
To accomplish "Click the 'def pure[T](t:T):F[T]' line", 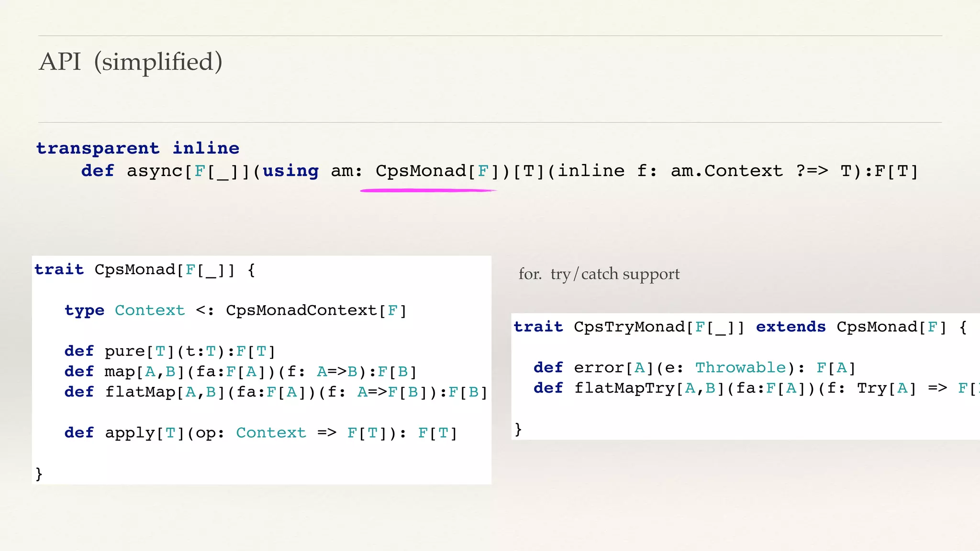I will (x=170, y=352).
